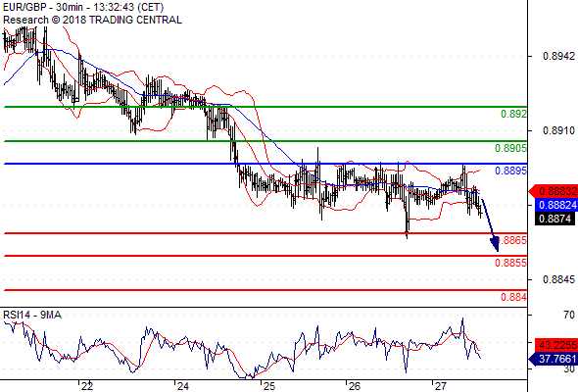578x392 pixels.
Task: Click the date marker labeled 25
Action: tap(269, 386)
